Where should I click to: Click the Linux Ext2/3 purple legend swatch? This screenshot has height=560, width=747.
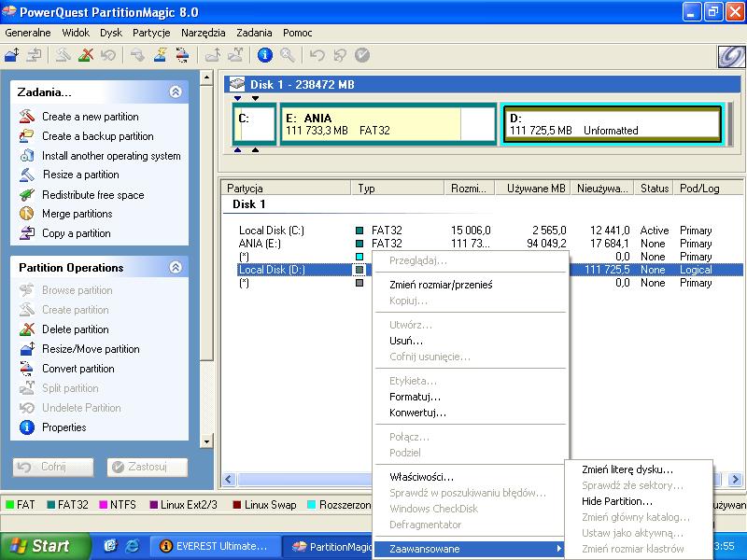pyautogui.click(x=153, y=504)
